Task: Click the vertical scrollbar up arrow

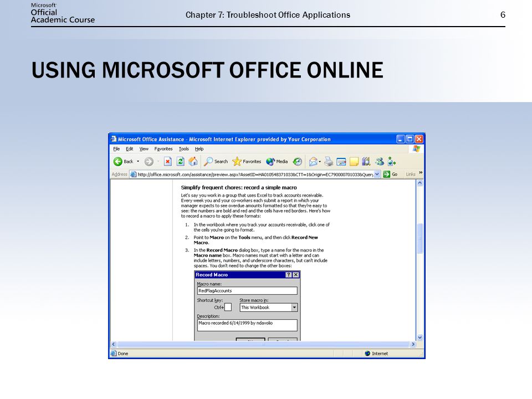Action: click(x=420, y=183)
